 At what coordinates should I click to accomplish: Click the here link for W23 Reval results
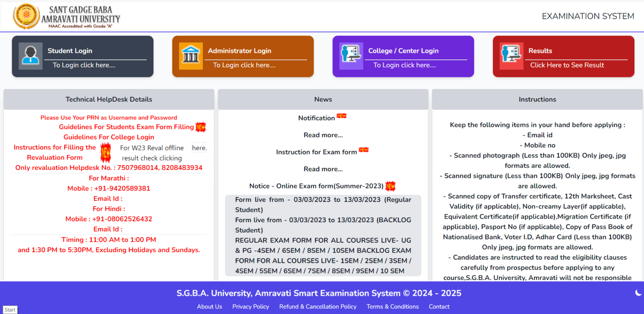pyautogui.click(x=198, y=147)
